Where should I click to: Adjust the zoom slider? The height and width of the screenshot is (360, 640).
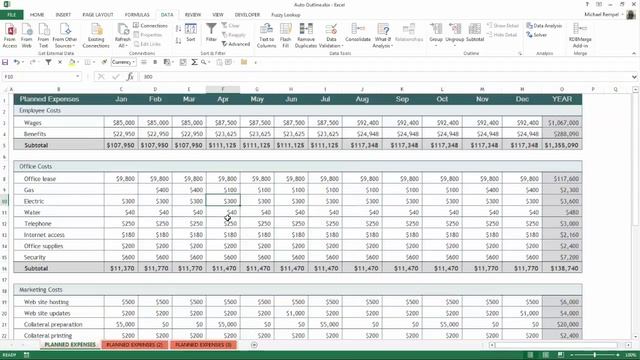[x=595, y=355]
